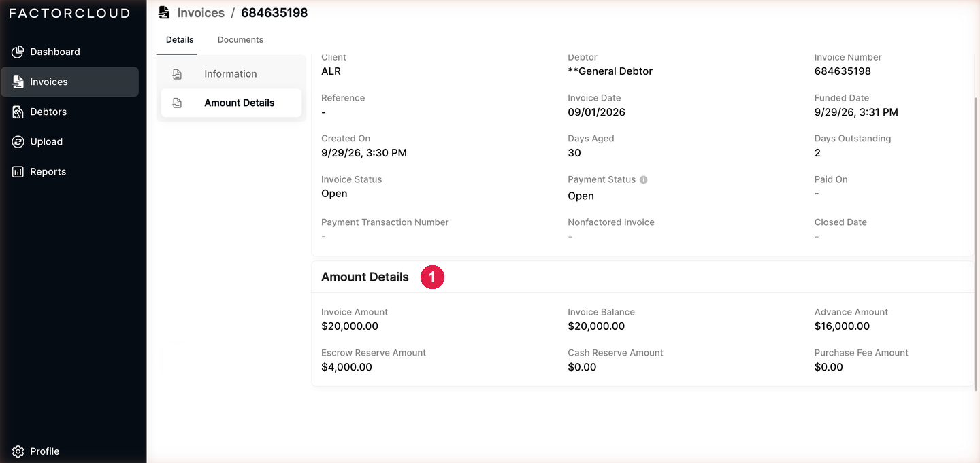Image resolution: width=980 pixels, height=463 pixels.
Task: Click the Invoice Amount $20,000.00
Action: point(350,326)
